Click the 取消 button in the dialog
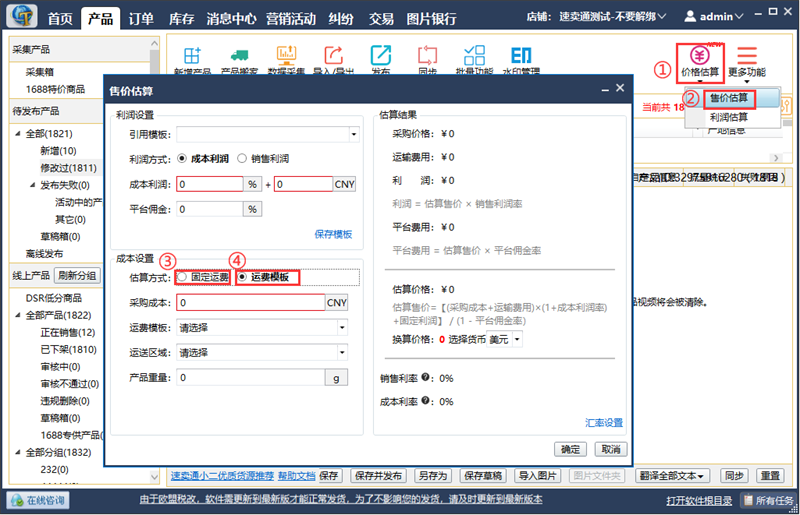Viewport: 800px width, 515px height. click(x=611, y=449)
